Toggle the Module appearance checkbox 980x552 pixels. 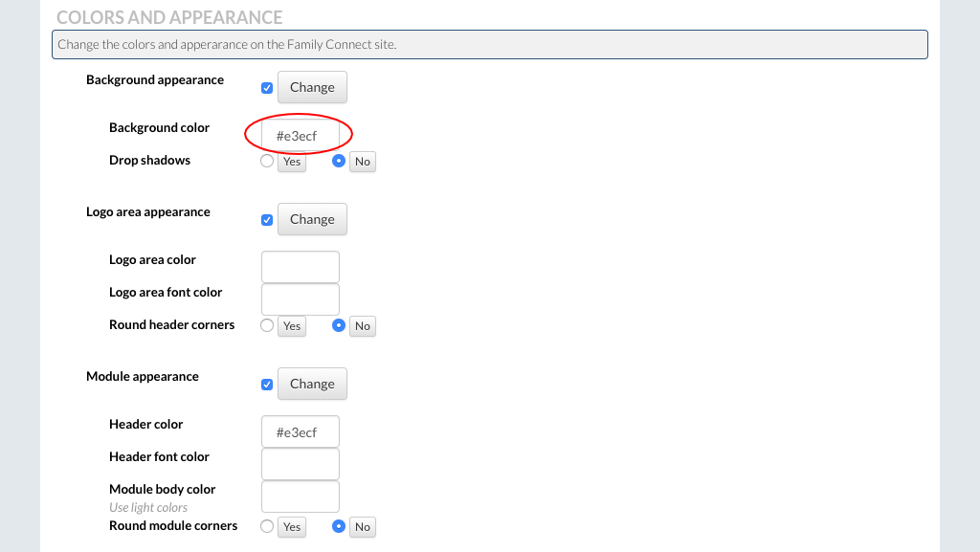[x=267, y=385]
